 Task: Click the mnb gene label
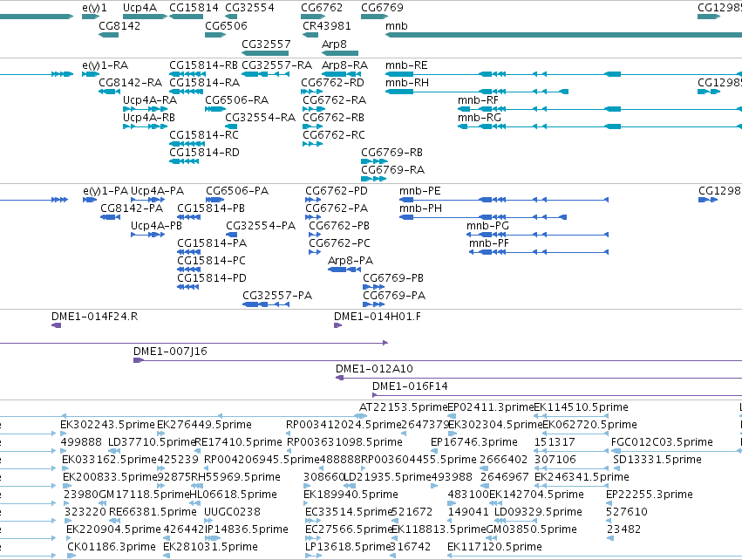point(397,26)
